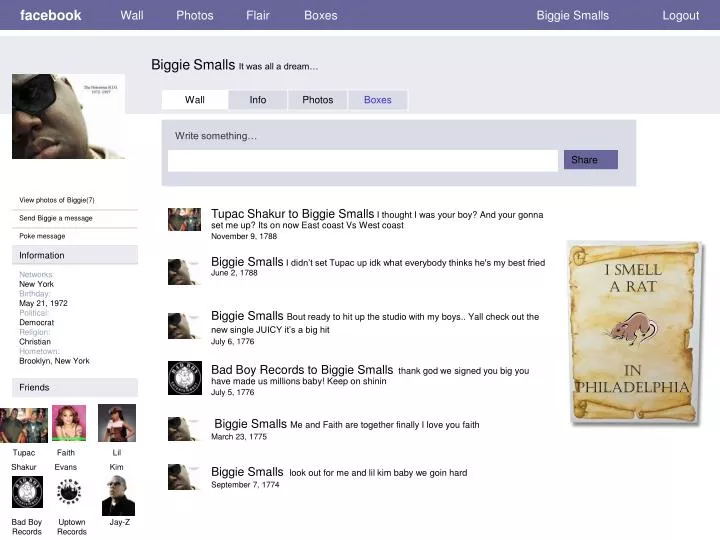720x540 pixels.
Task: Click New York network value
Action: (36, 284)
